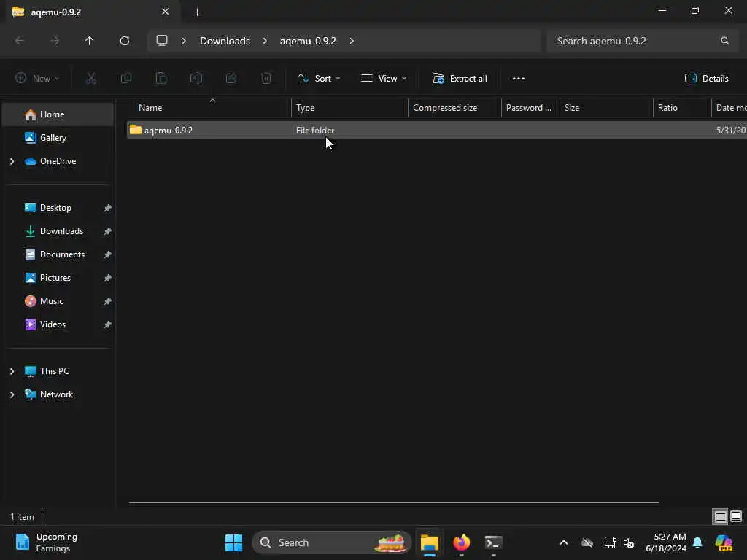Sort by the Size column header
The height and width of the screenshot is (560, 747).
coord(606,108)
